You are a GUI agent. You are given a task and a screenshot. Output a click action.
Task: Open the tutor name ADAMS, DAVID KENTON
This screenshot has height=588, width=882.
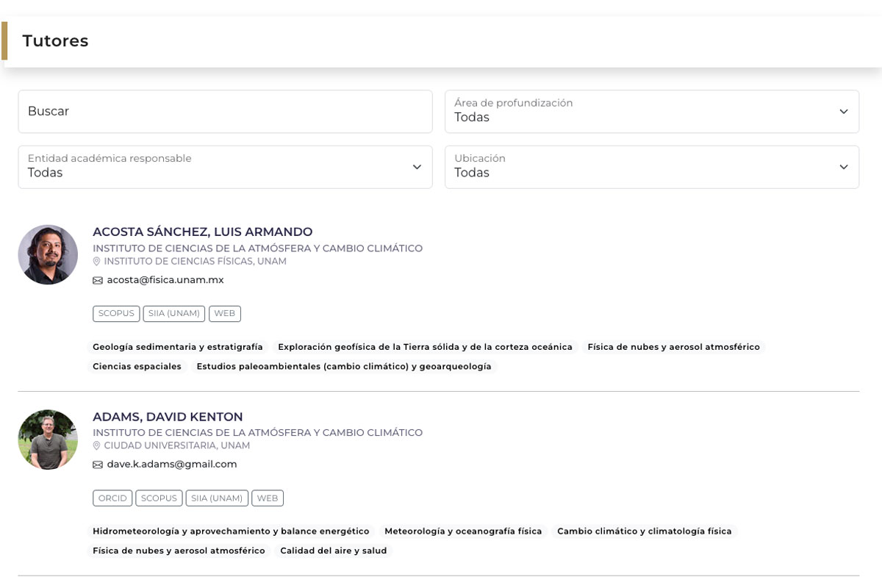168,417
